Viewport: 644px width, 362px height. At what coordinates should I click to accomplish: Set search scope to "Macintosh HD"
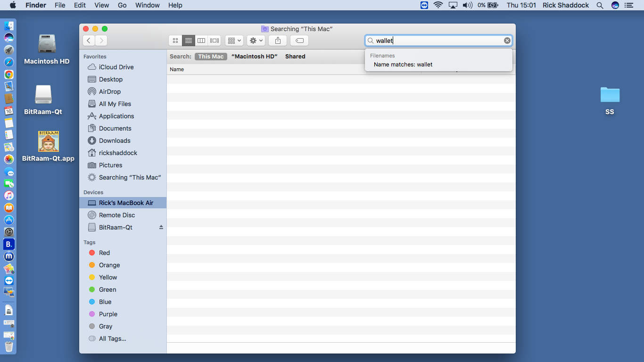pos(254,57)
